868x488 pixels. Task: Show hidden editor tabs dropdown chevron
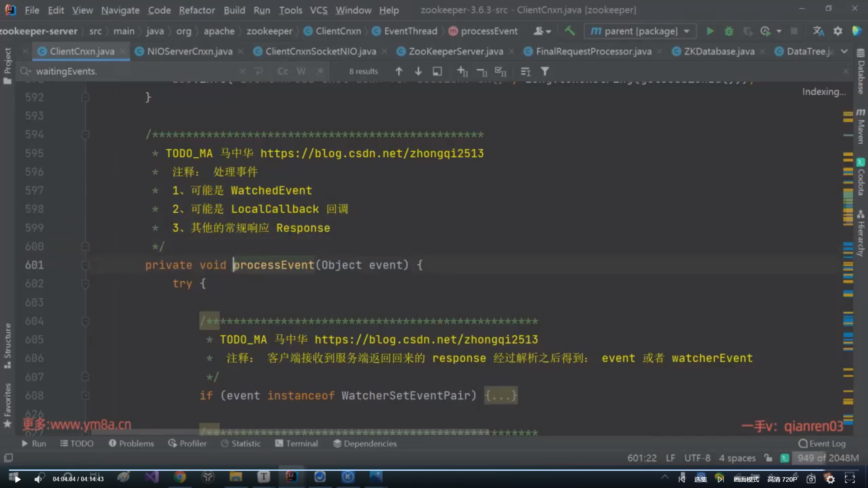click(x=844, y=52)
